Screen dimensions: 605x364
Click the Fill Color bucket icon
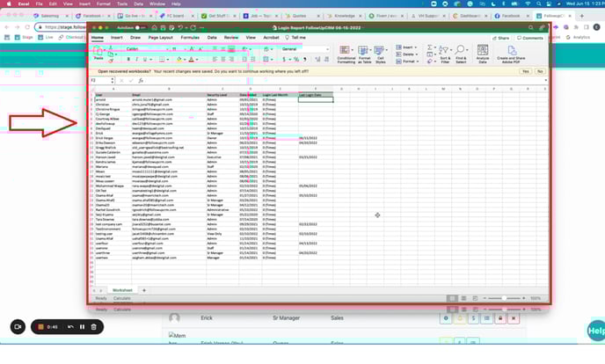pyautogui.click(x=179, y=60)
